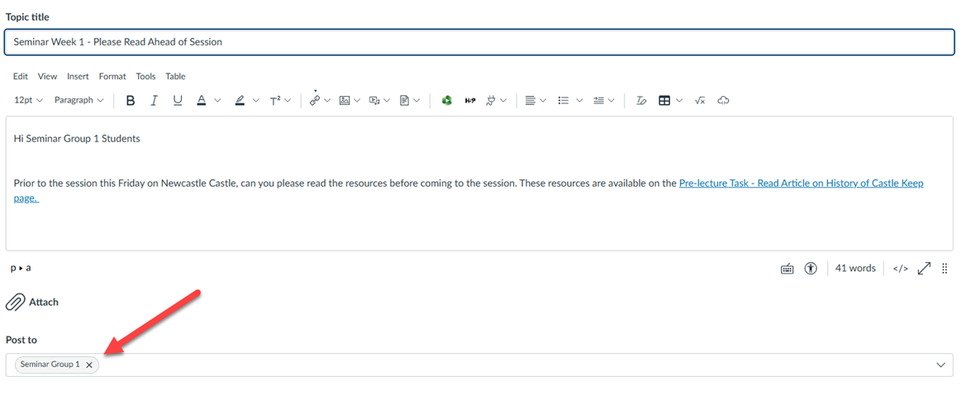Image resolution: width=980 pixels, height=396 pixels.
Task: Click the green hexagon tool icon
Action: [x=446, y=100]
